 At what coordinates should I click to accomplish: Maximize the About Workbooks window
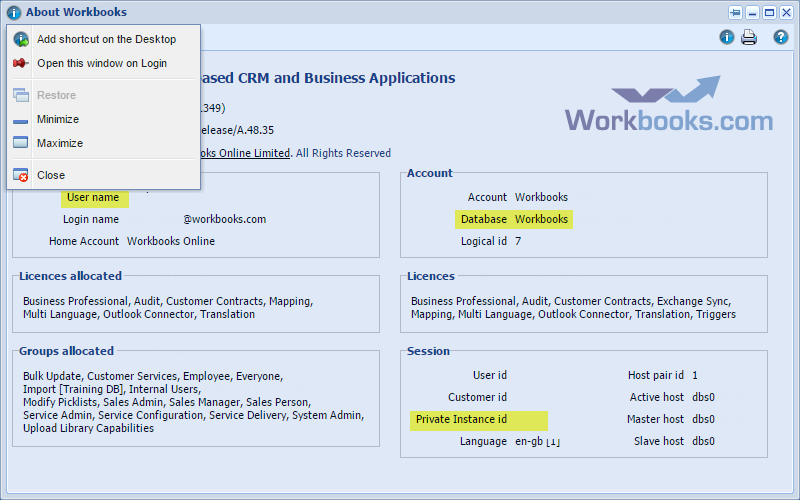[x=769, y=12]
